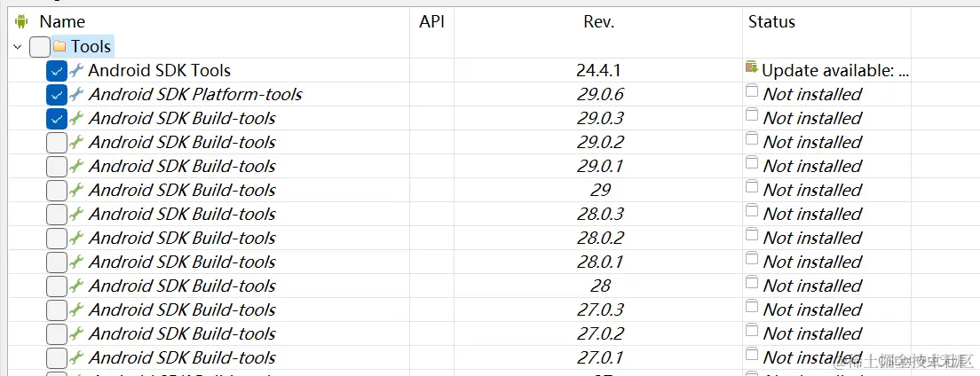Click wrench icon of Build-tools 27.0.3 row
Screen dimensions: 980x376
(x=76, y=309)
